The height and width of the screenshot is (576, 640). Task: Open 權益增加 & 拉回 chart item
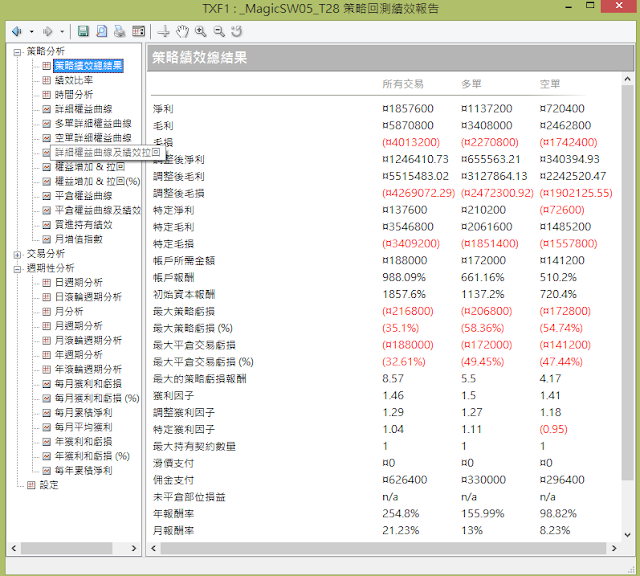(x=90, y=167)
